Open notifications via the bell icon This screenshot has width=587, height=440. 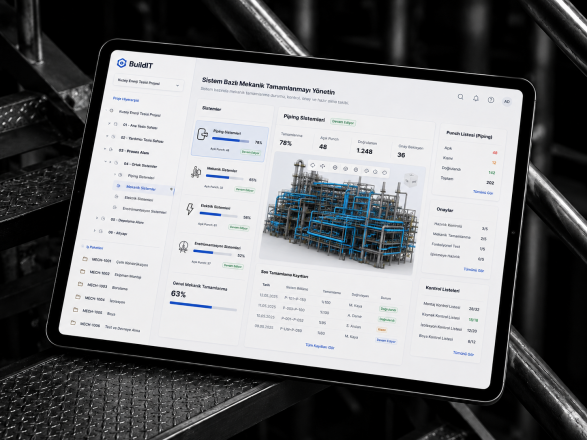(x=475, y=98)
